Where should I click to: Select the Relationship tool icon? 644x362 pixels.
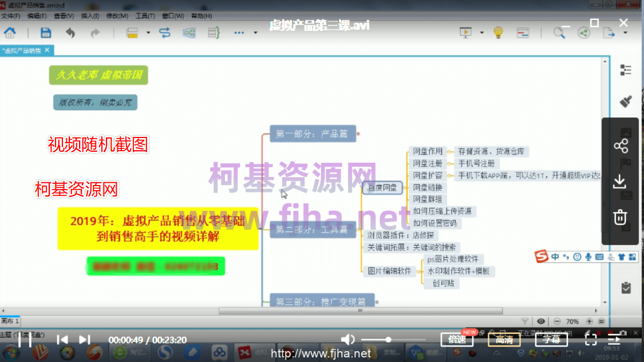[x=165, y=33]
